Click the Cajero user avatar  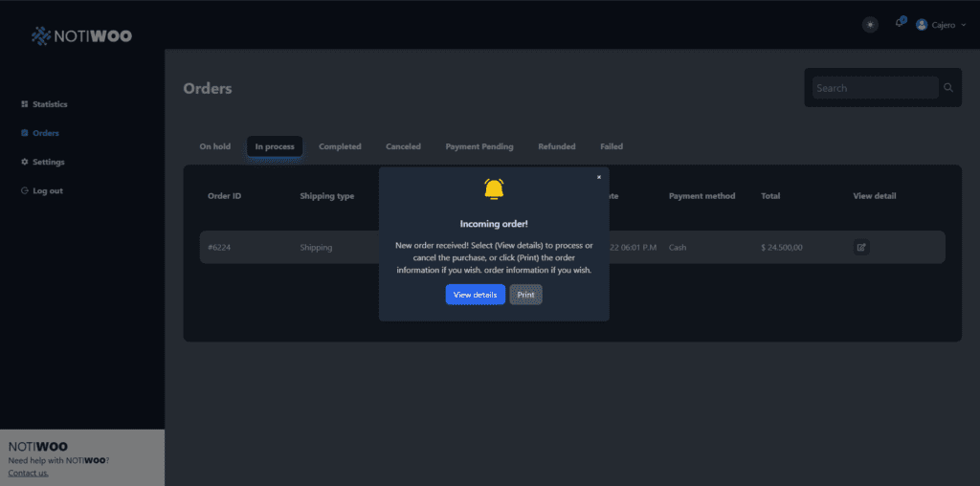click(x=922, y=25)
